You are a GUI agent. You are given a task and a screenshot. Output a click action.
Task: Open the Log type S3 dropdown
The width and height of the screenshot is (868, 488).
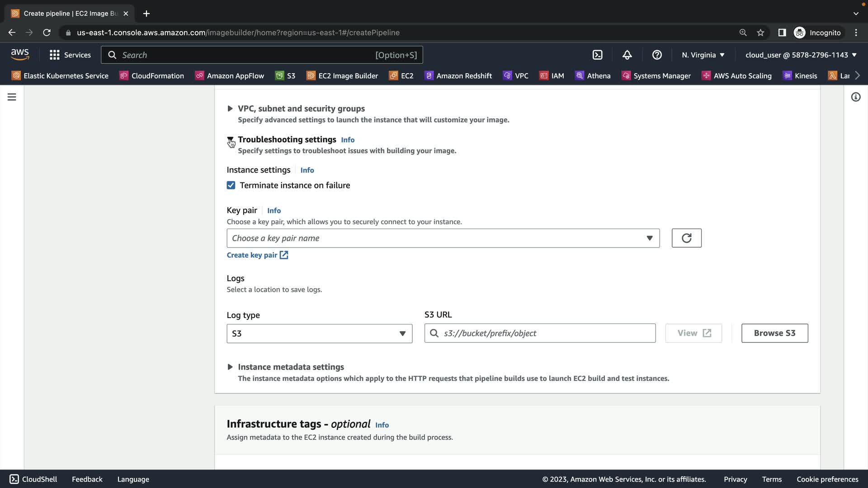point(319,333)
